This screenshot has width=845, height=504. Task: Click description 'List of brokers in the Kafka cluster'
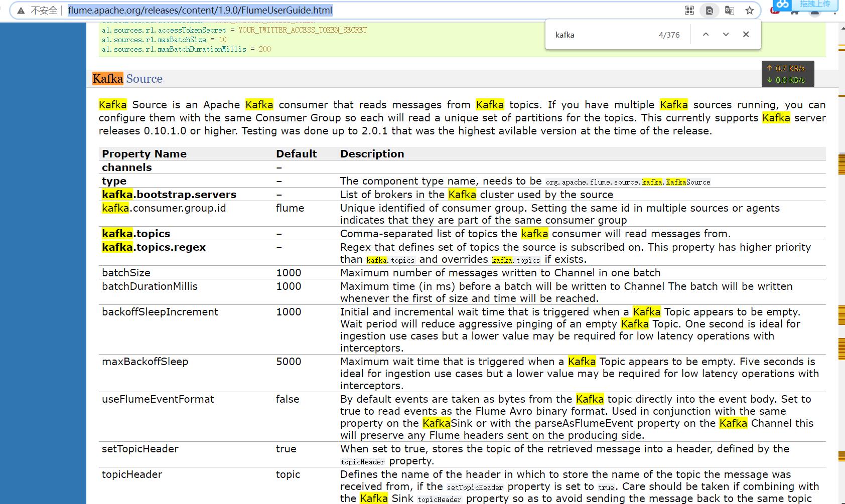coord(477,195)
